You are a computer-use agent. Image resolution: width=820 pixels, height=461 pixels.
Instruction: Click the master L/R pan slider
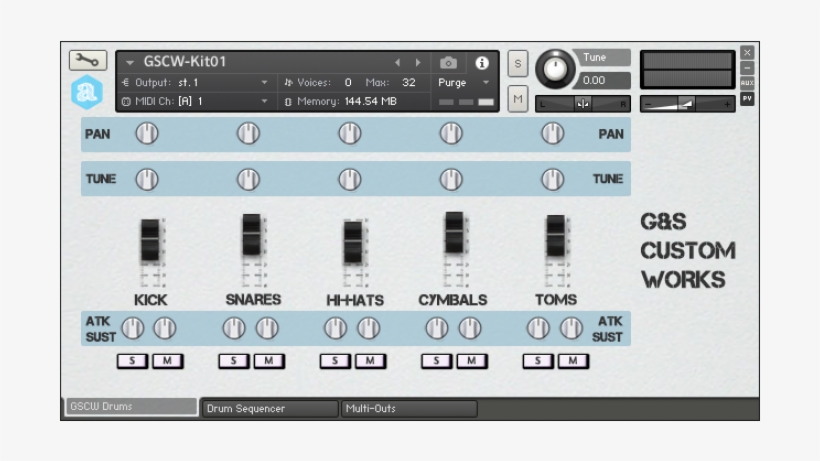(x=583, y=104)
